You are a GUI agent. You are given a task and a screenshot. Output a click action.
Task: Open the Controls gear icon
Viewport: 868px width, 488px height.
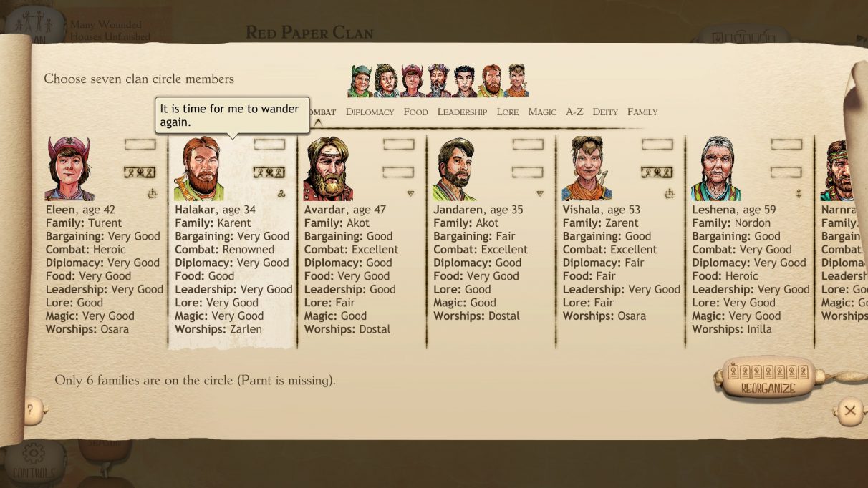[33, 460]
